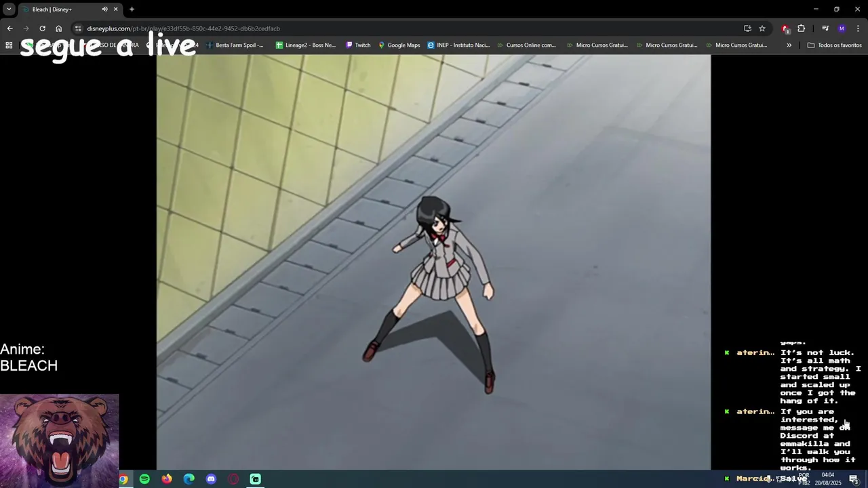Image resolution: width=868 pixels, height=488 pixels.
Task: Open Besta Farm Spoil bookmark
Action: pos(235,45)
